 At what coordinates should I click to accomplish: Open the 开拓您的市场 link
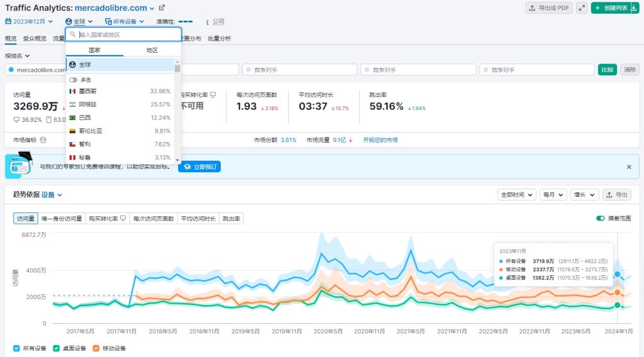[x=380, y=140]
